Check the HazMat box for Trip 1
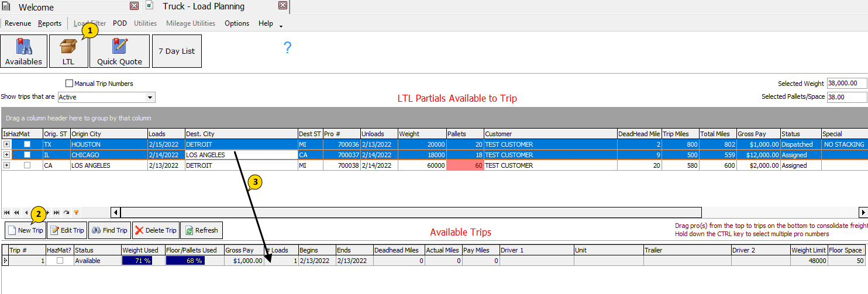 60,261
